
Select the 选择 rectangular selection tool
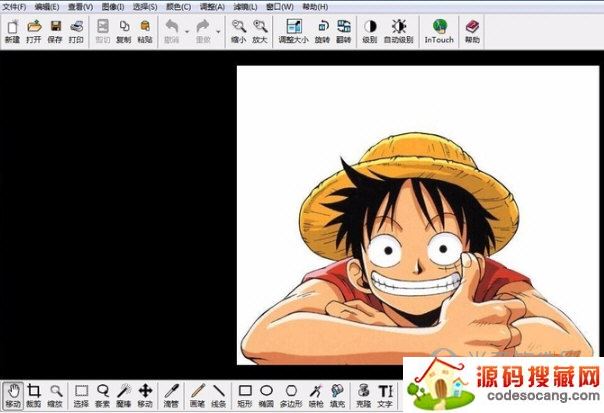point(81,395)
